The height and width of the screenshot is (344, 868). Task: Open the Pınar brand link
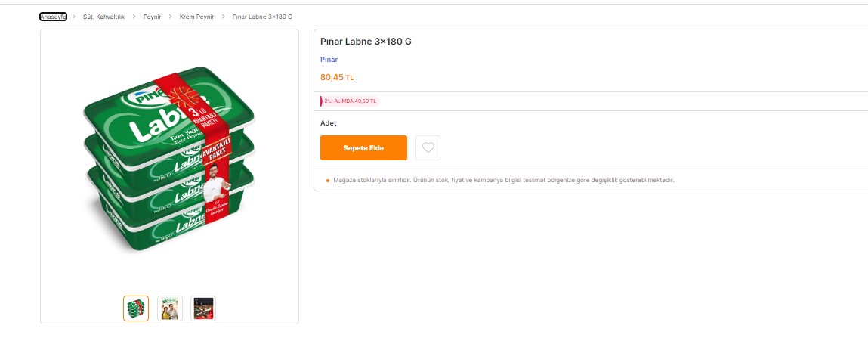(329, 59)
